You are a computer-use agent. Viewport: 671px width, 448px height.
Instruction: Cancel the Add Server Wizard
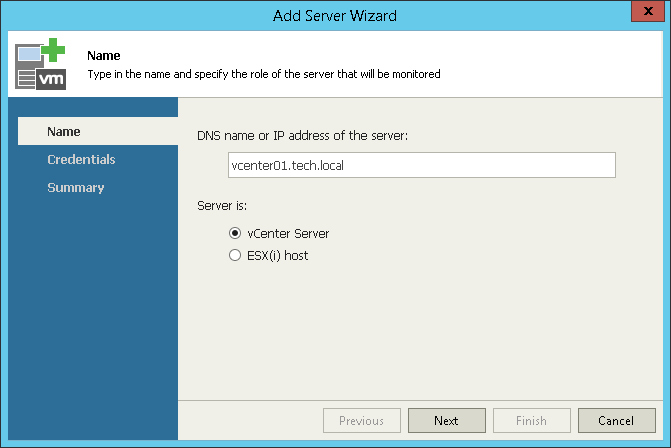click(x=616, y=421)
